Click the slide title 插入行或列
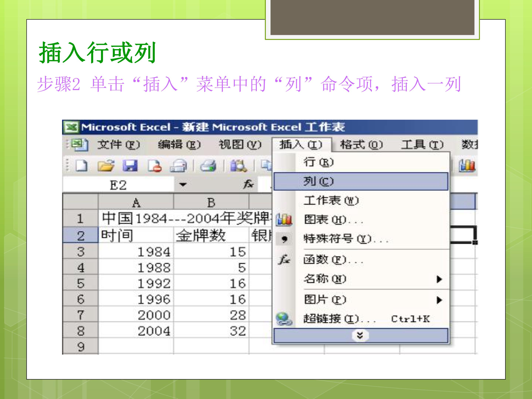The height and width of the screenshot is (399, 532). click(x=97, y=52)
